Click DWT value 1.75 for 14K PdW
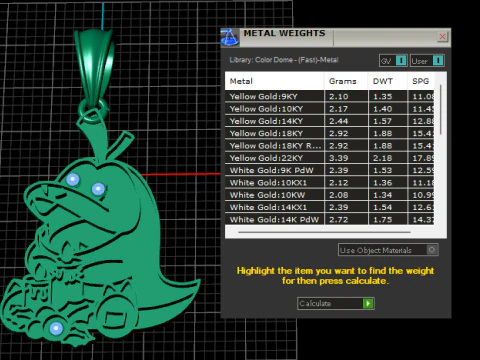 [382, 220]
